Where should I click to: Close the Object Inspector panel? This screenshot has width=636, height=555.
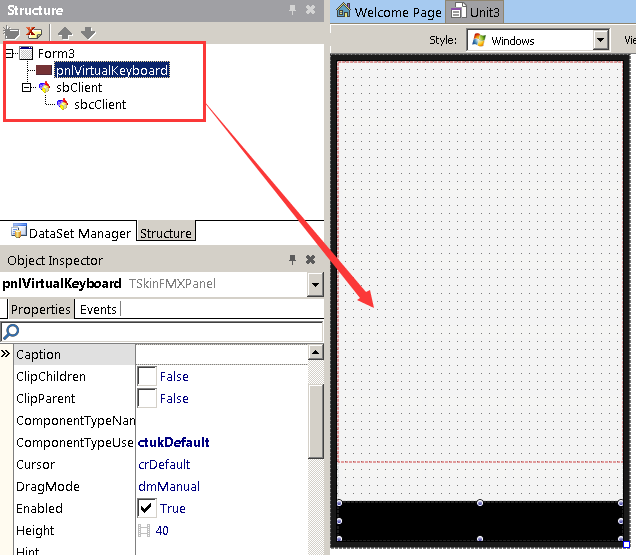pyautogui.click(x=310, y=260)
